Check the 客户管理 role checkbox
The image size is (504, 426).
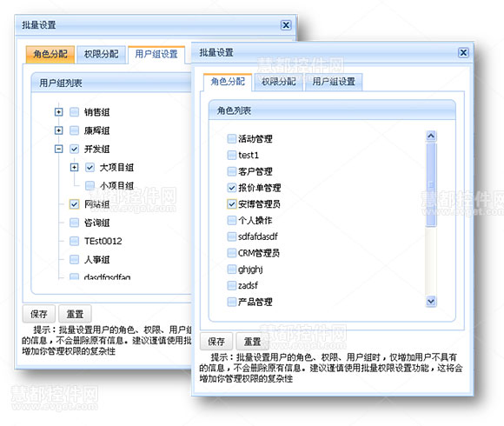232,171
